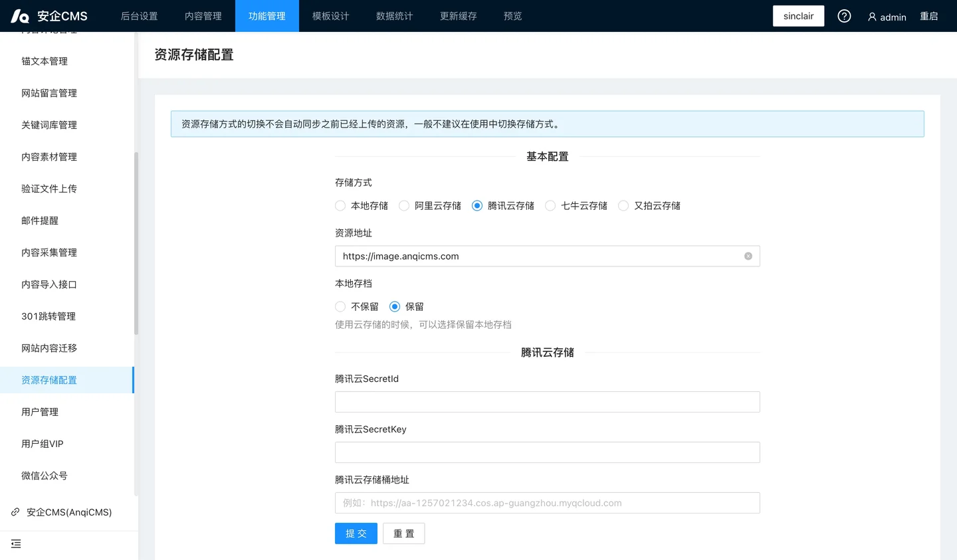This screenshot has width=957, height=560.
Task: Collapse the sidebar with the bottom-left icon
Action: pyautogui.click(x=16, y=543)
